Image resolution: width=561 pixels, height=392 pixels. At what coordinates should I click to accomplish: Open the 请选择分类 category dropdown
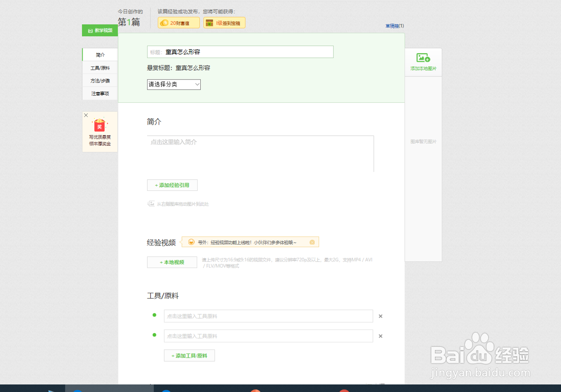tap(173, 84)
